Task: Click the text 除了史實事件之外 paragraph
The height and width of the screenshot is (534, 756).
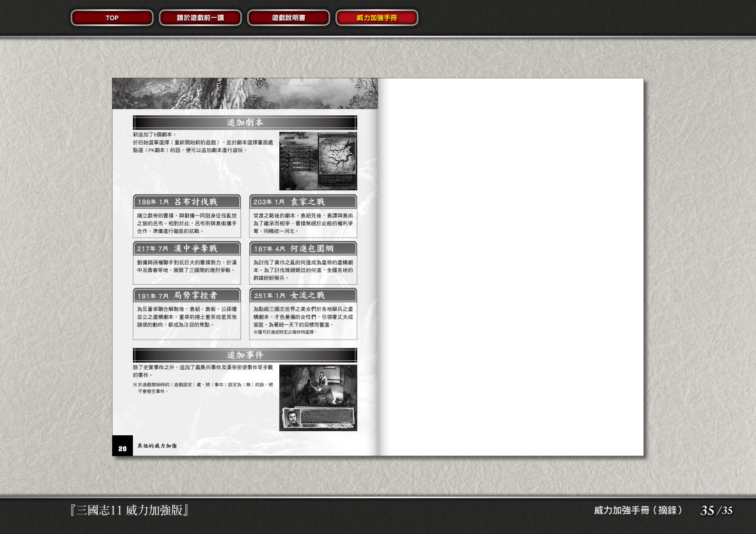Action: coord(203,371)
